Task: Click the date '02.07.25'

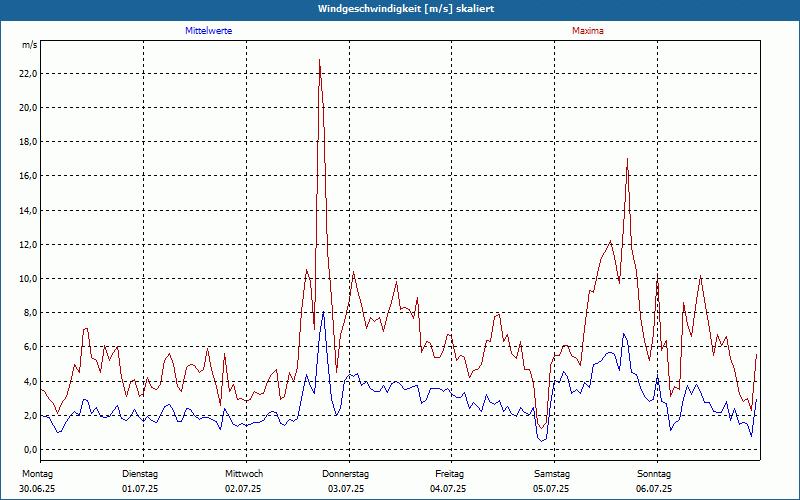Action: 243,489
